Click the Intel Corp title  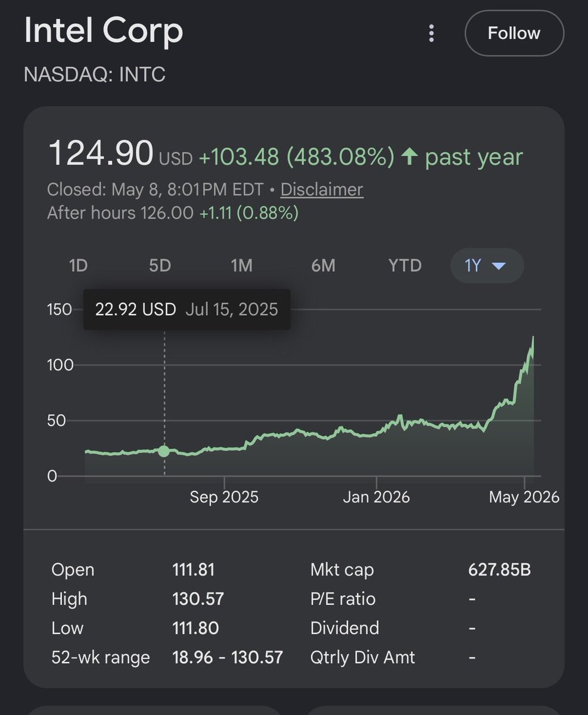(104, 30)
